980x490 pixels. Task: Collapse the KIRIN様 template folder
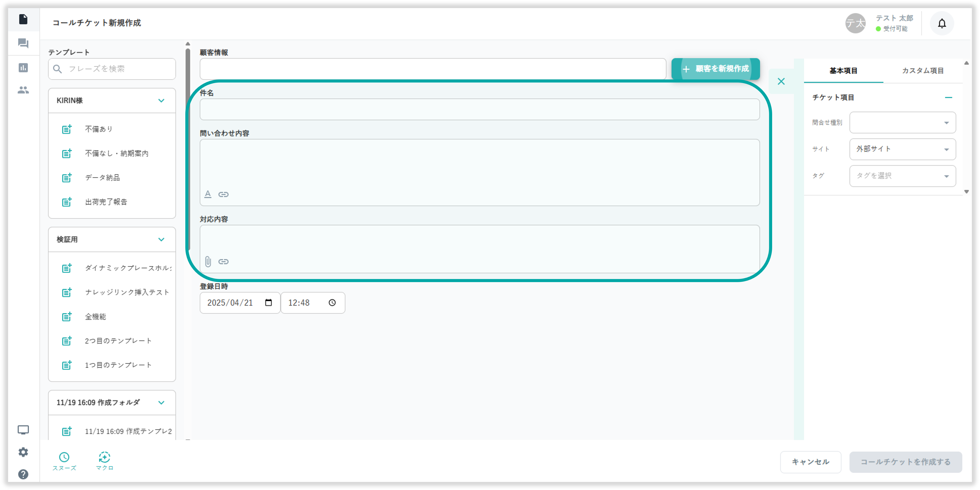tap(161, 101)
